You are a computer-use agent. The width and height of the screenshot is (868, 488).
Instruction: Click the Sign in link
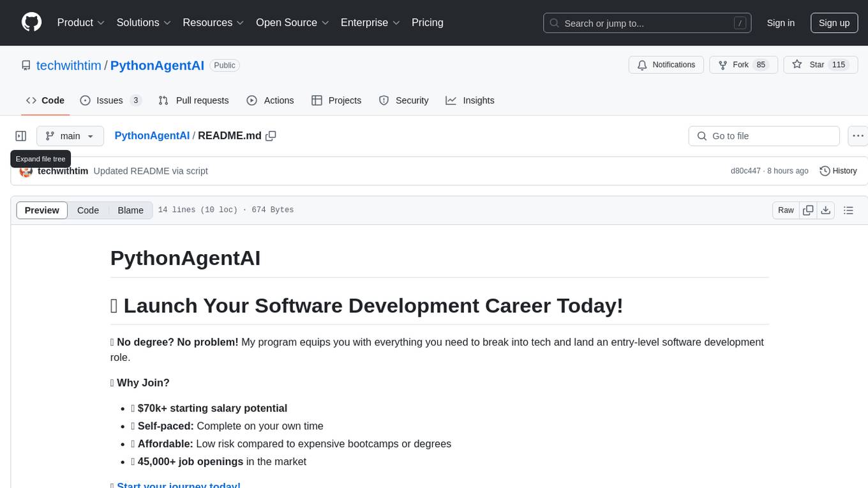(781, 23)
